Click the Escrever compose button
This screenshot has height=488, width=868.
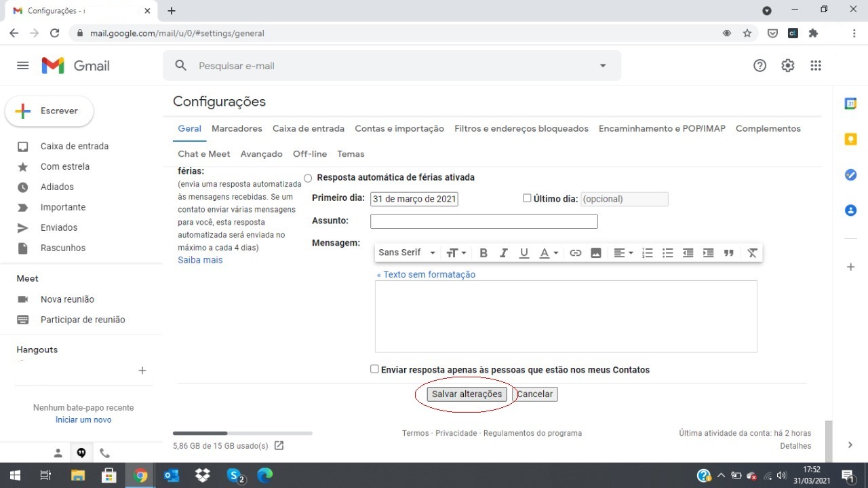click(x=50, y=111)
